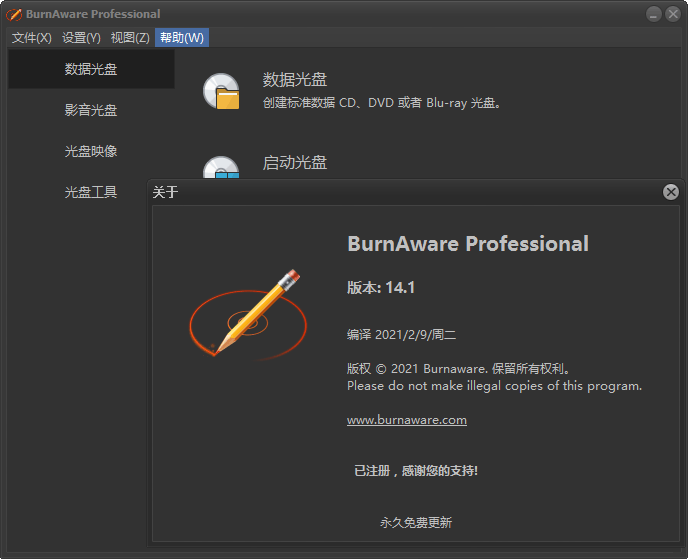
Task: Open the 视图(Z) menu
Action: point(130,38)
